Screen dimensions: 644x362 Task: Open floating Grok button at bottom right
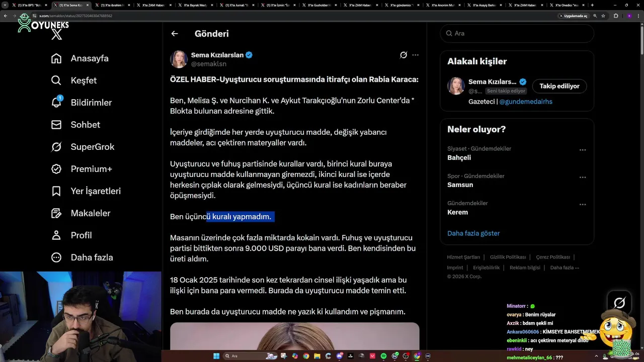[619, 302]
